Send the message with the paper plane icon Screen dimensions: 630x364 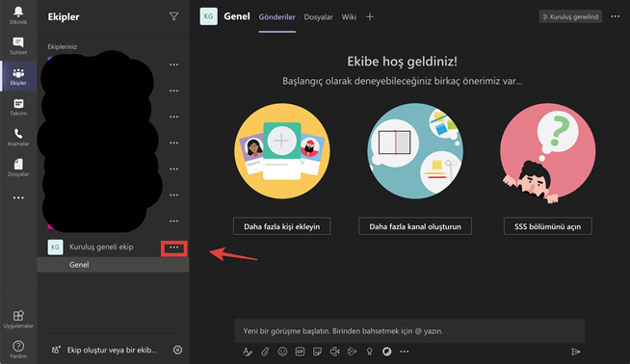tap(576, 351)
